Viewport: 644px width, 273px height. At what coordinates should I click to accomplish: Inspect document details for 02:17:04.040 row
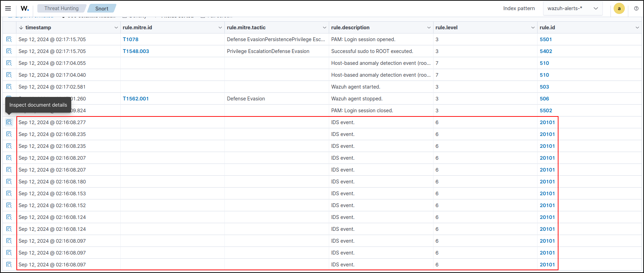9,75
